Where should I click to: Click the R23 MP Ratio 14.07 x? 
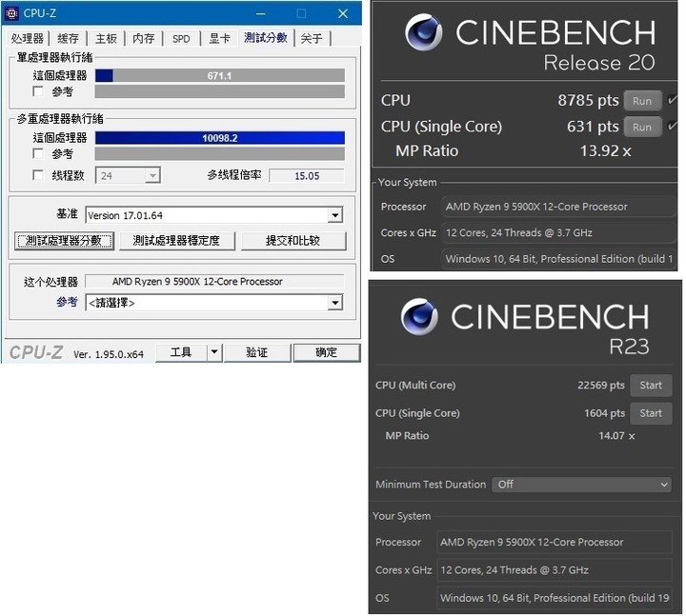click(x=616, y=436)
